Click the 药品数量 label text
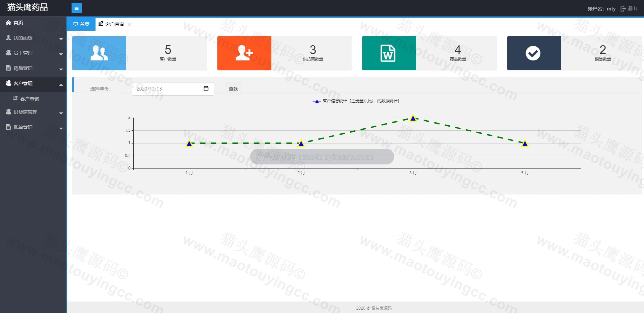Viewport: 644px width, 313px height. click(x=458, y=59)
